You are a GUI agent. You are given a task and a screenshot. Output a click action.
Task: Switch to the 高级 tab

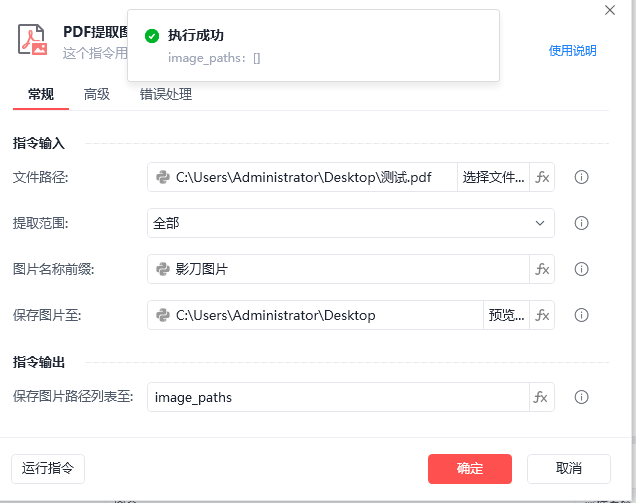[x=97, y=94]
